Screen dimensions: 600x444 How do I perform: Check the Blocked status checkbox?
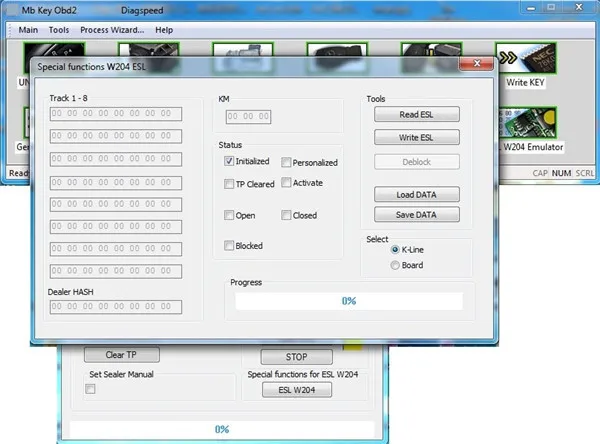tap(229, 245)
